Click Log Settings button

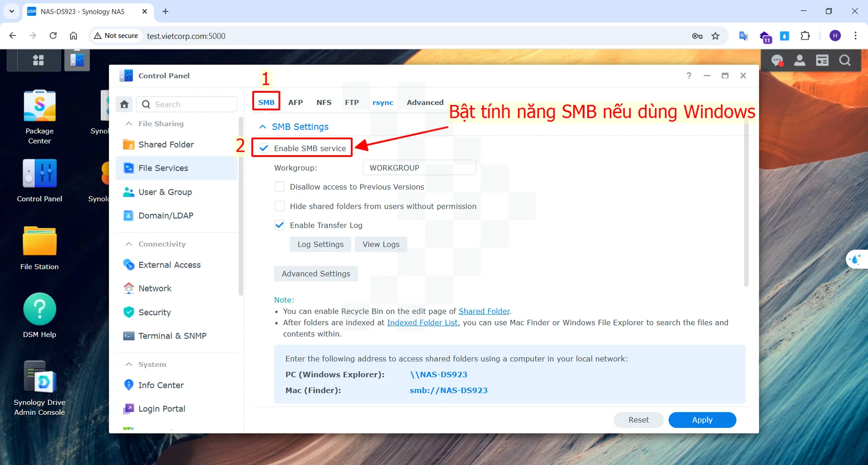click(x=321, y=244)
